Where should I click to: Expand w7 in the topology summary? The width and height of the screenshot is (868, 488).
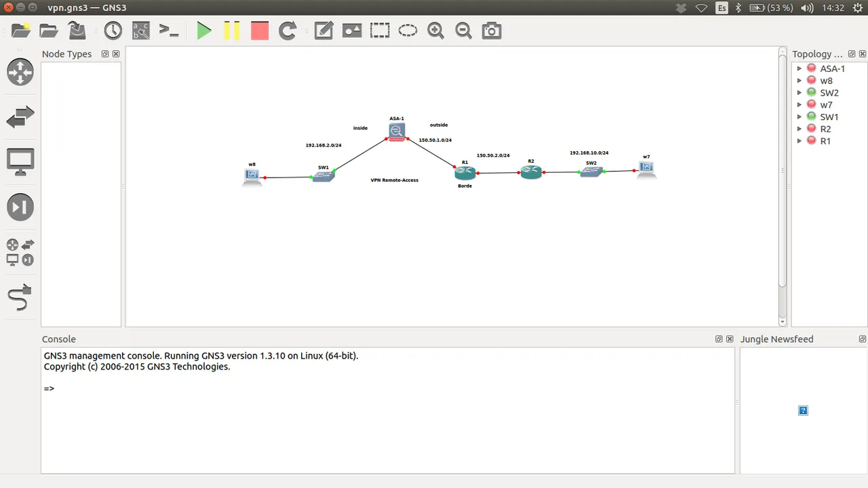[800, 105]
